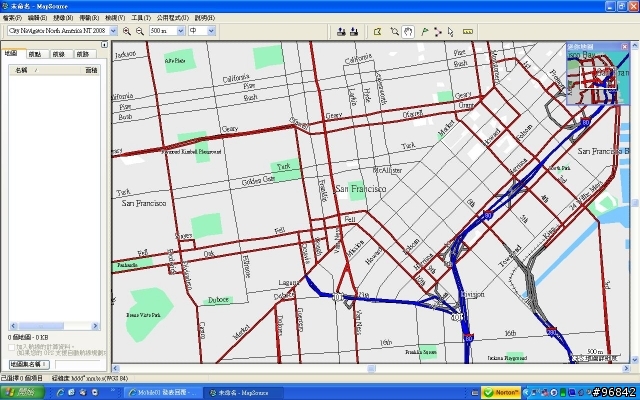Screen dimensions: 640x400
Task: Click the McAllister street label
Action: click(387, 170)
